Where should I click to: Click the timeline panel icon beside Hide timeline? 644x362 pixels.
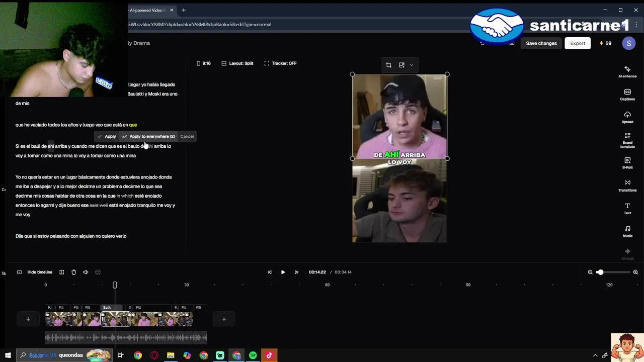pos(19,272)
